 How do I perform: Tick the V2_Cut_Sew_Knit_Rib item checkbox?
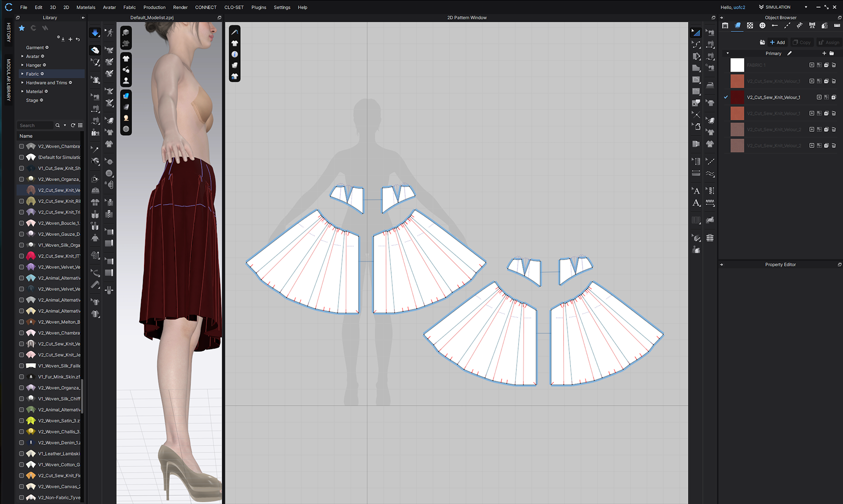[x=22, y=201]
